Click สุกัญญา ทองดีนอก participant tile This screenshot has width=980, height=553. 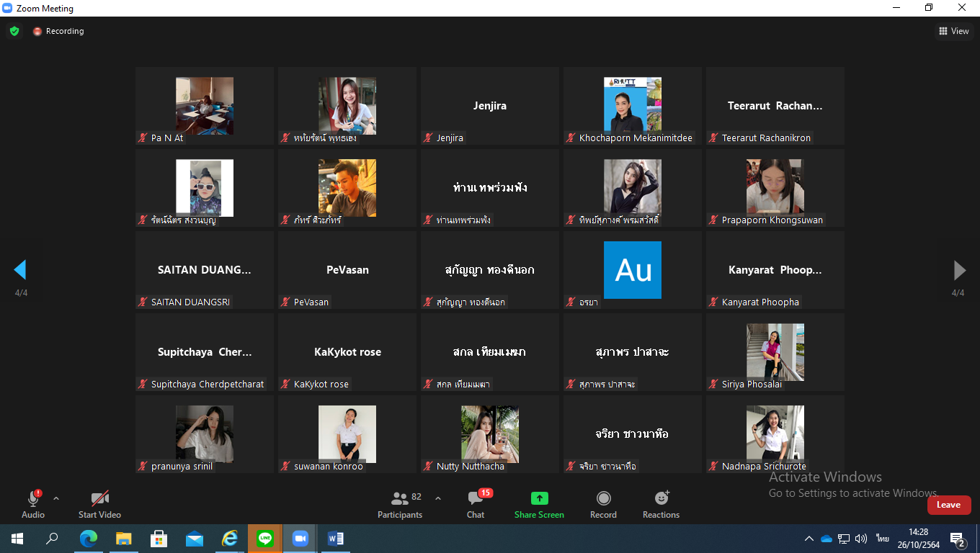[490, 270]
